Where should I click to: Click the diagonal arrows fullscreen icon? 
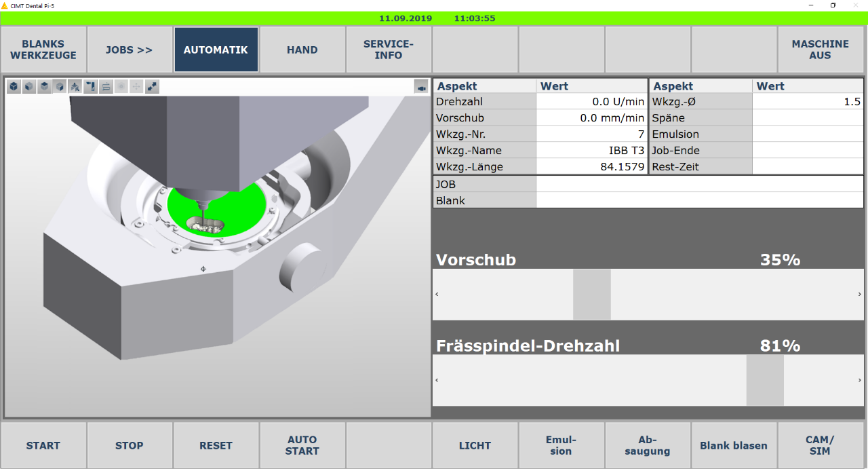coord(152,87)
